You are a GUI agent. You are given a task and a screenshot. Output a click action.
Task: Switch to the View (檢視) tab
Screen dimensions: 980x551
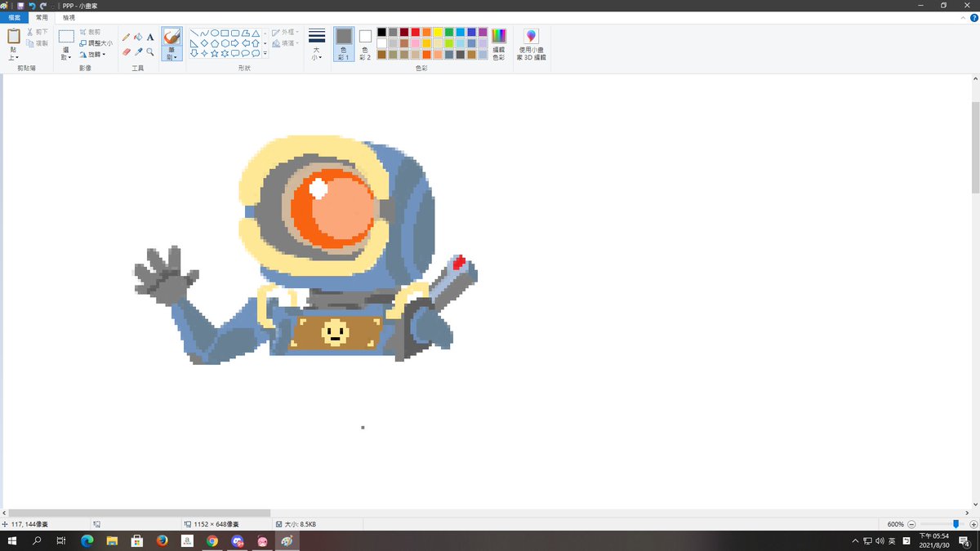[x=69, y=17]
